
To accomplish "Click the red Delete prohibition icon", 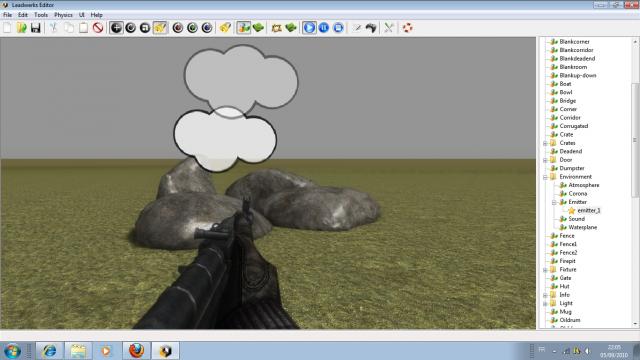I will click(98, 28).
